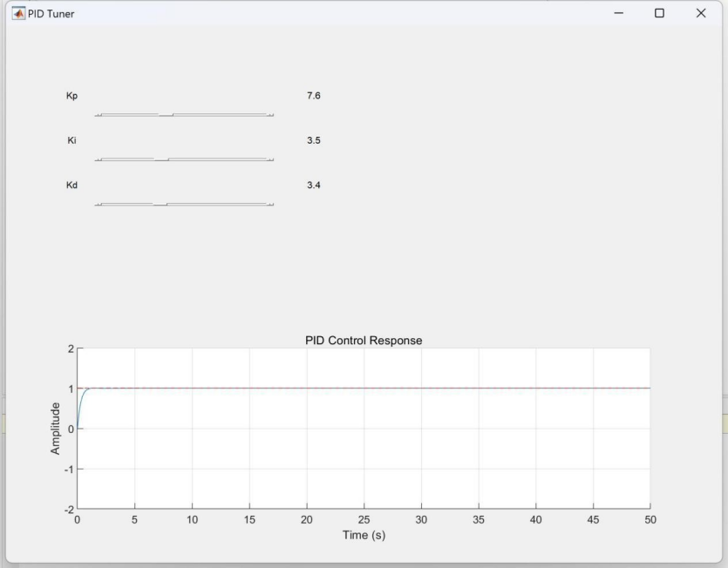The image size is (728, 568).
Task: Click the x-axis tick label 35
Action: pyautogui.click(x=479, y=519)
